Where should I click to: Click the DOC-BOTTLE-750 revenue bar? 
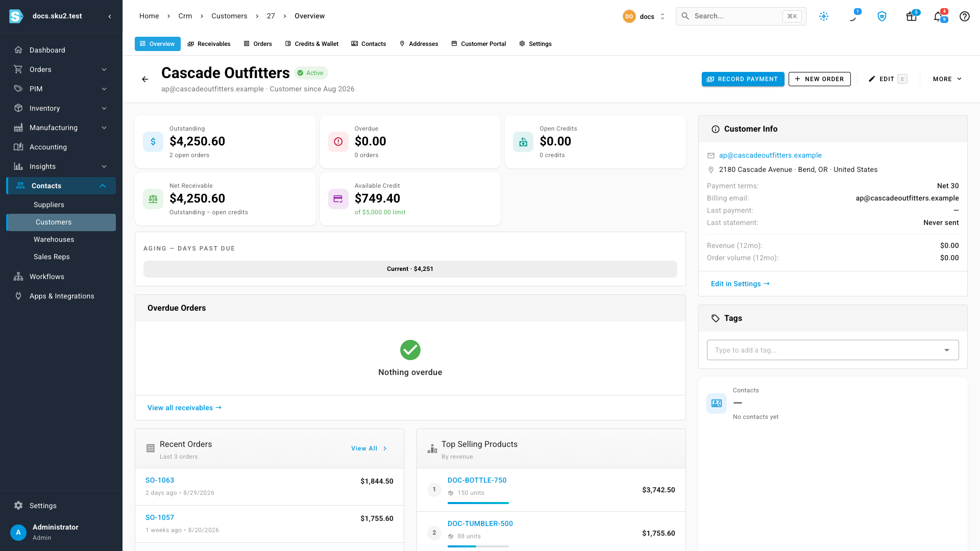pos(478,503)
